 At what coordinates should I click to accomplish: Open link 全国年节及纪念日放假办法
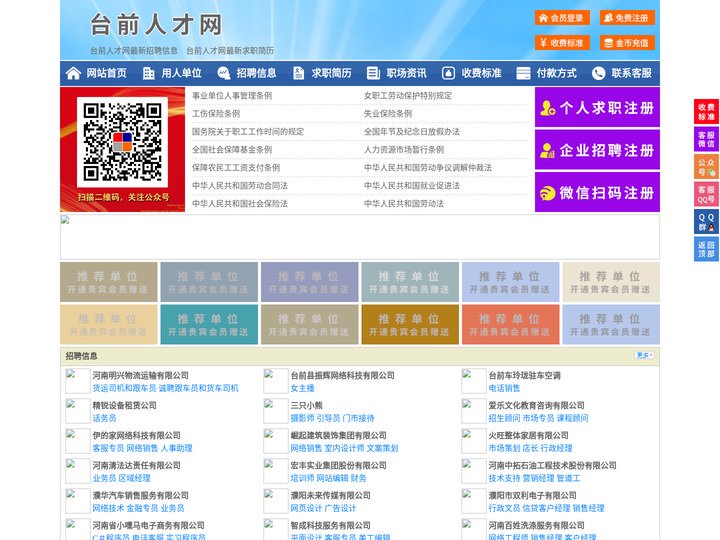click(412, 131)
